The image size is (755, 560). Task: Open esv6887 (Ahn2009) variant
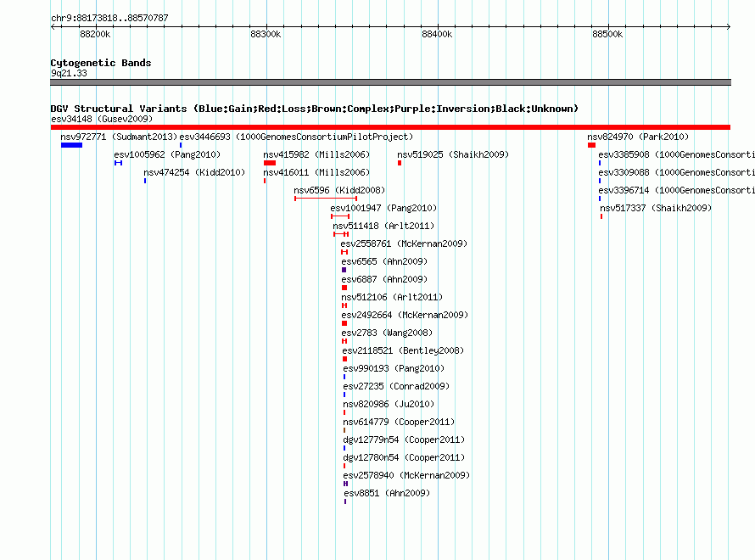pos(384,279)
